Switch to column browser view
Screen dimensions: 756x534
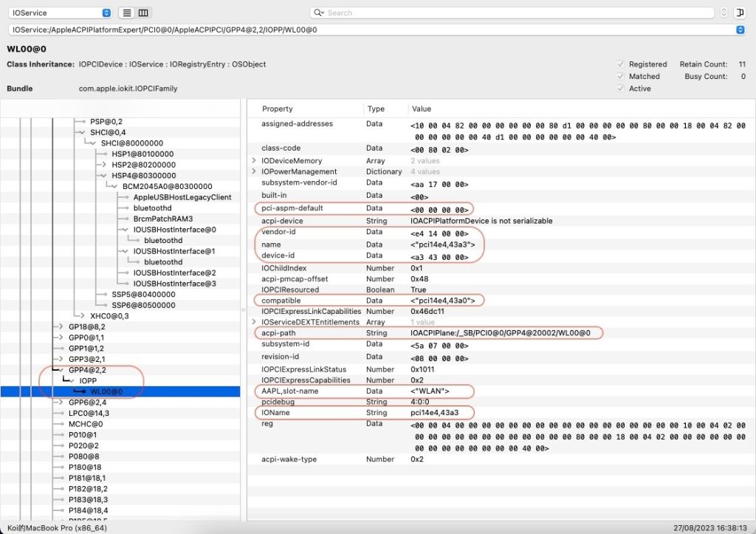(143, 13)
